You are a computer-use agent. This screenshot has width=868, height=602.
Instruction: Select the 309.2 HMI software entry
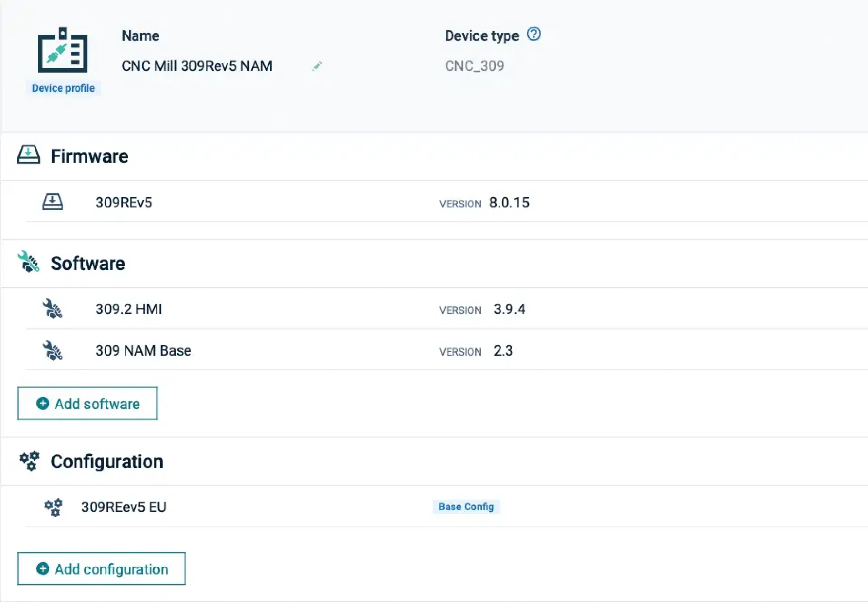(128, 309)
